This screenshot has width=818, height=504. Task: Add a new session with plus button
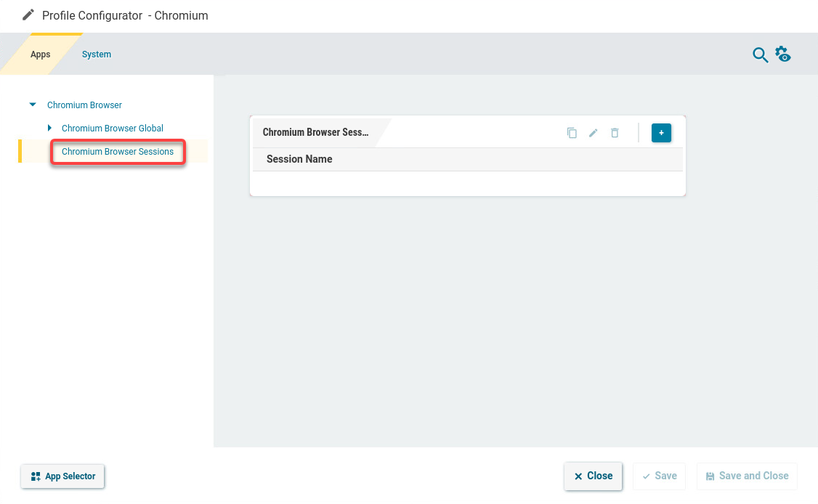tap(661, 133)
